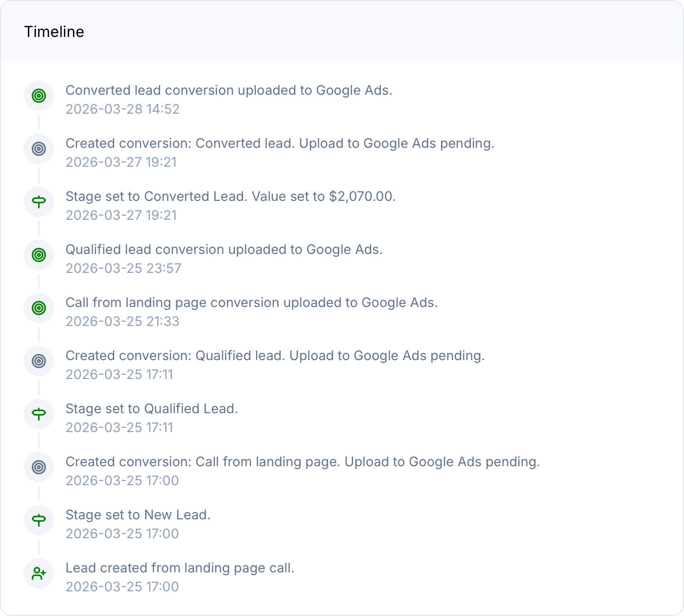Click the conversion icon for Call from landing page upload
This screenshot has width=684, height=616.
(x=39, y=308)
